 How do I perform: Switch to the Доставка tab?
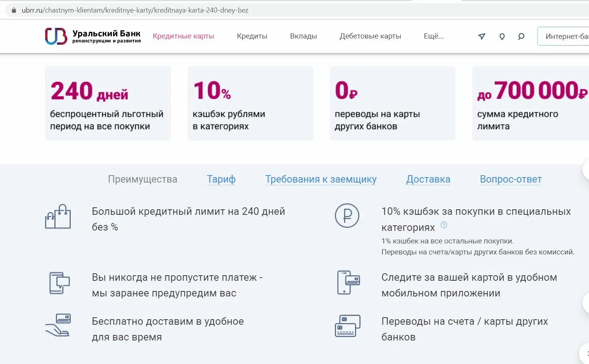click(x=428, y=179)
